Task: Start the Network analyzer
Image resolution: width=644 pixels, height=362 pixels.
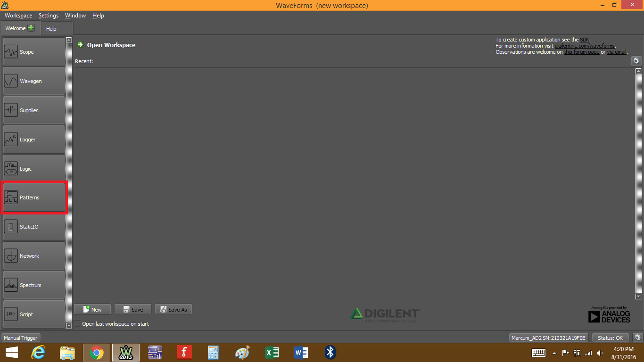Action: (x=34, y=256)
